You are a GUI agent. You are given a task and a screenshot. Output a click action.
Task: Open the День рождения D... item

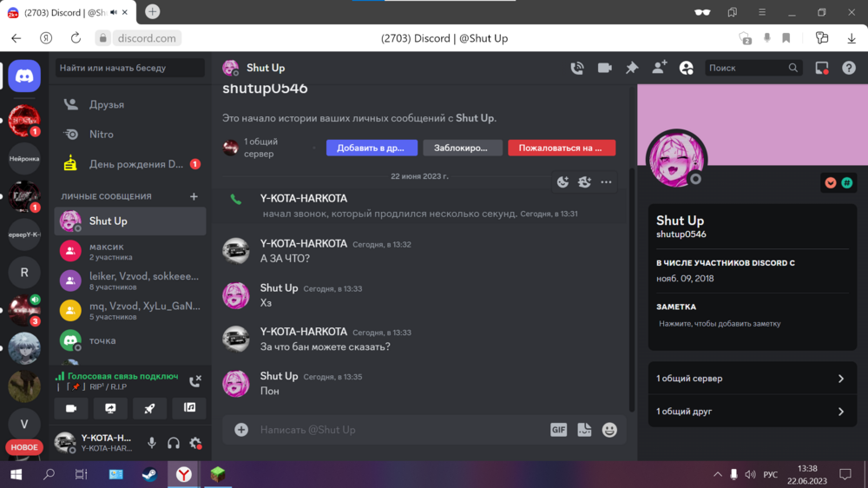pyautogui.click(x=130, y=164)
